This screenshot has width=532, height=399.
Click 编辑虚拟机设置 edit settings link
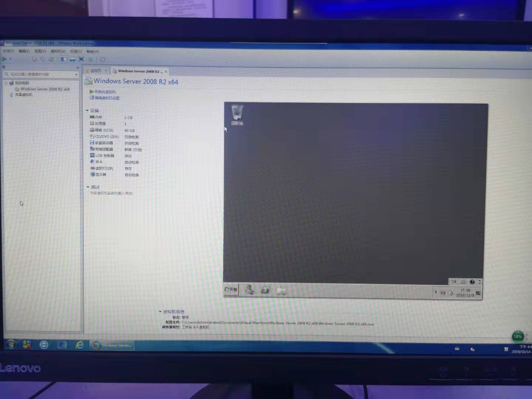click(x=107, y=98)
